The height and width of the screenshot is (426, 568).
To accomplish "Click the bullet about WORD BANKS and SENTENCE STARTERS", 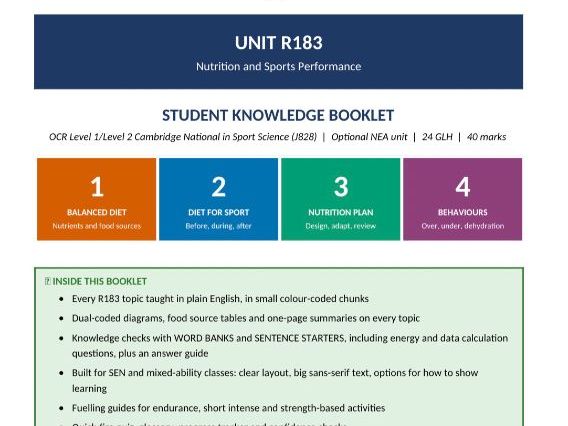I will pos(290,346).
